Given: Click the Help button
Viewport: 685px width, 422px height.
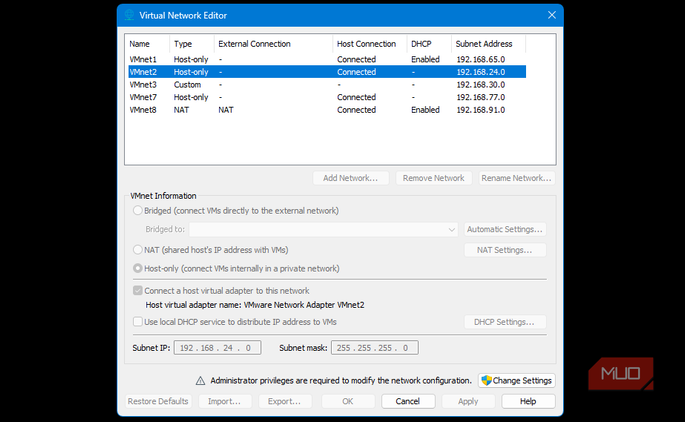Looking at the screenshot, I should point(528,401).
